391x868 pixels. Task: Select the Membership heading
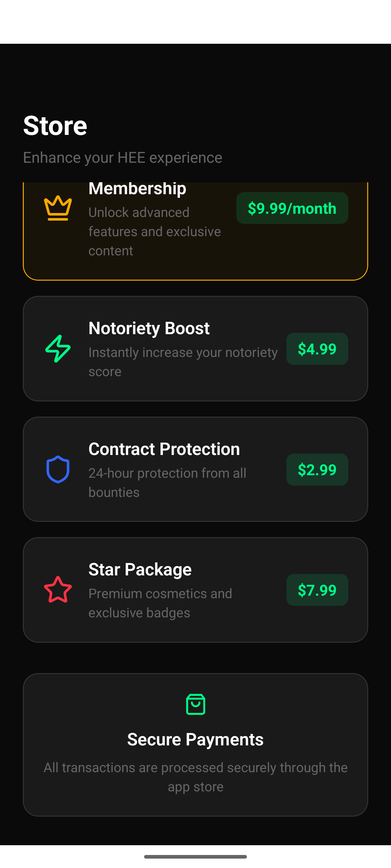pyautogui.click(x=138, y=189)
